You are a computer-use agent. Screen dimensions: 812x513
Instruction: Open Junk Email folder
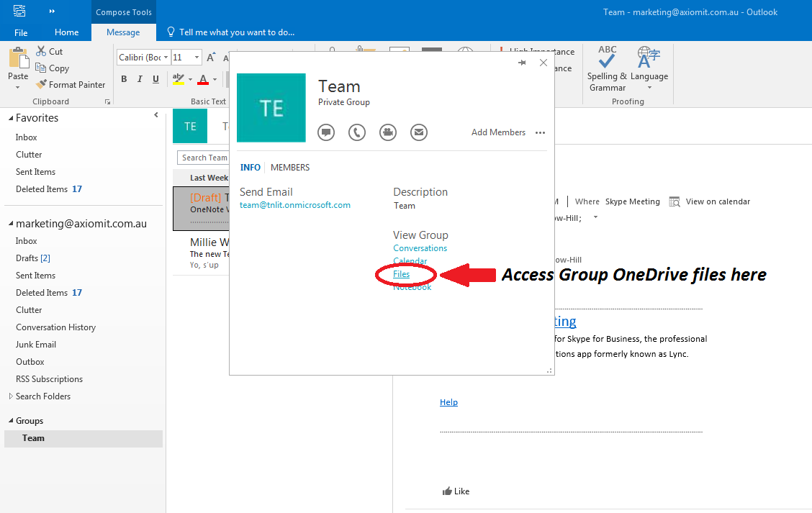[36, 345]
